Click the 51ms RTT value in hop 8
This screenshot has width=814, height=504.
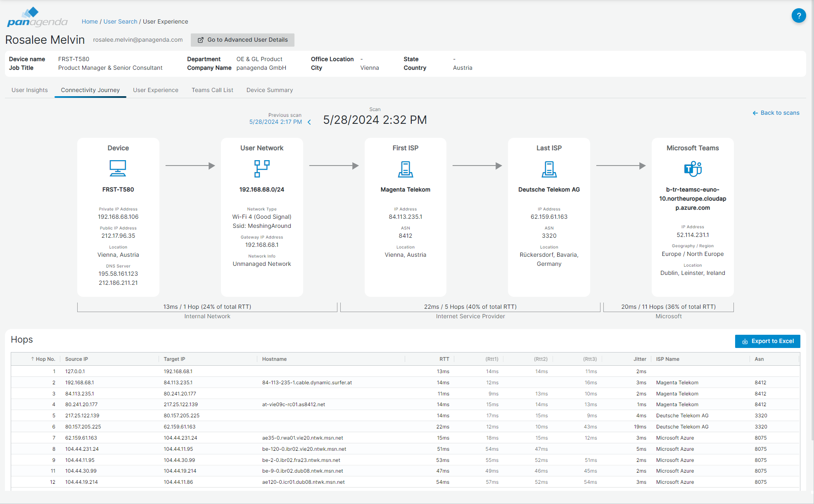[x=443, y=449]
